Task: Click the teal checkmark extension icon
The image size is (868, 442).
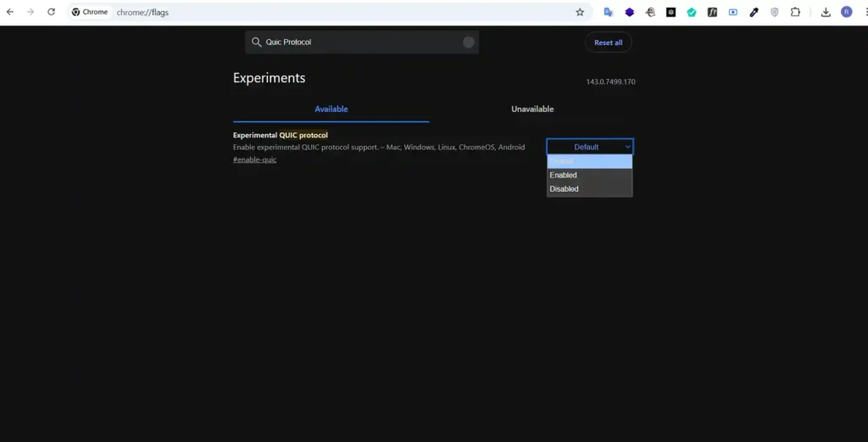Action: [x=692, y=12]
